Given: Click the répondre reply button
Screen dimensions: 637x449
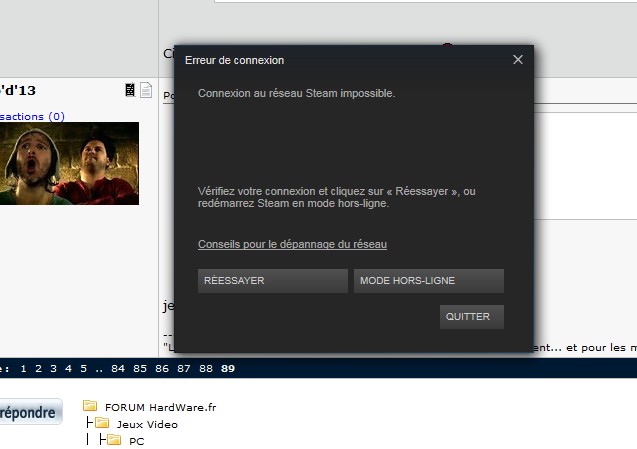Looking at the screenshot, I should (x=31, y=412).
